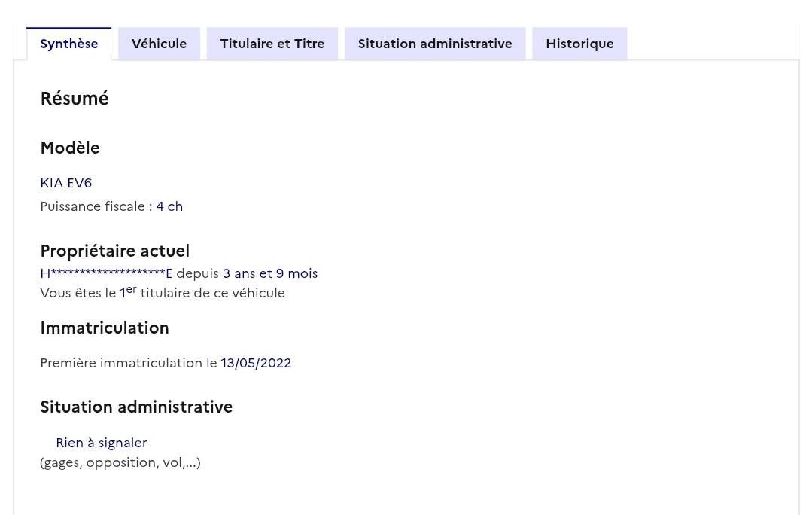Click the Modèle section heading
Screen dimensions: 812x515
coord(70,148)
